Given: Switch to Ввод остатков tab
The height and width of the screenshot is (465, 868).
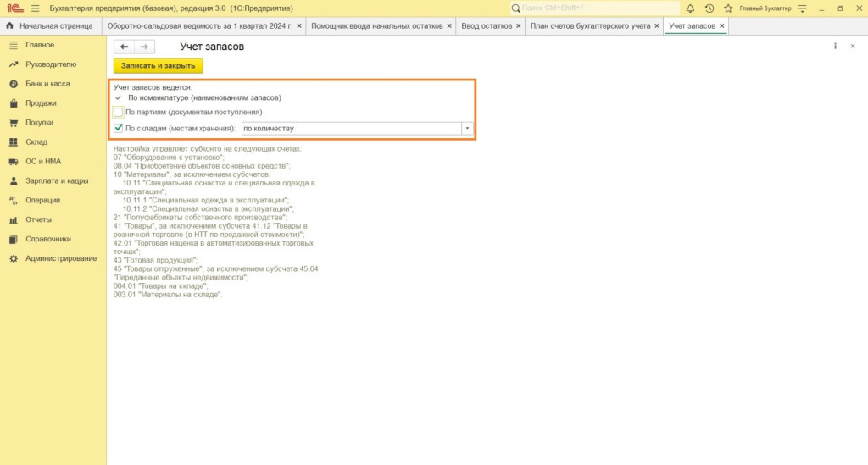Looking at the screenshot, I should [x=486, y=26].
